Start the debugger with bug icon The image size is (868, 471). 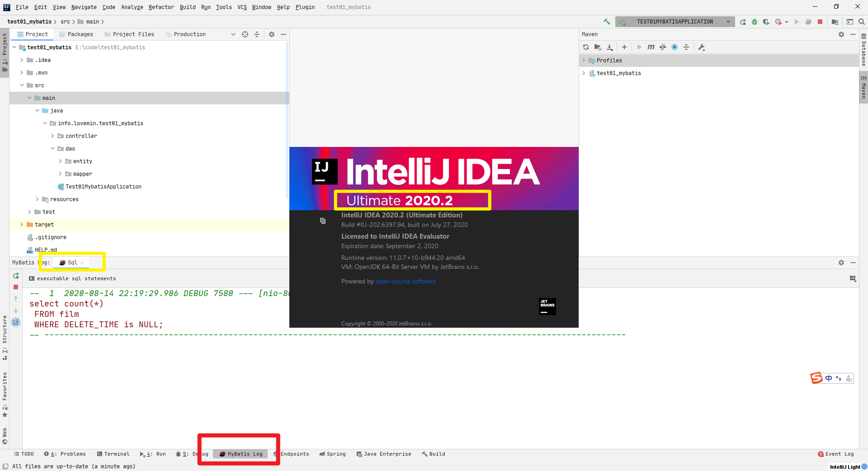point(754,22)
